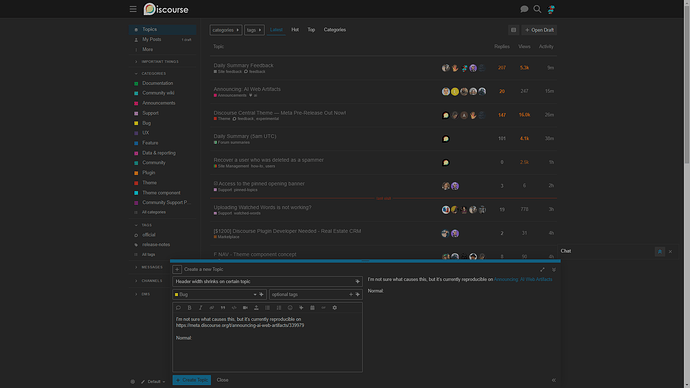This screenshot has height=388, width=690.
Task: Expand the DMs sidebar section
Action: point(146,294)
